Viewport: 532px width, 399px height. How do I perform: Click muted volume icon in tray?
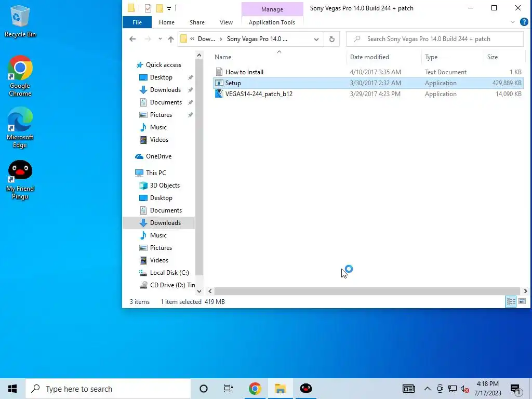[465, 389]
